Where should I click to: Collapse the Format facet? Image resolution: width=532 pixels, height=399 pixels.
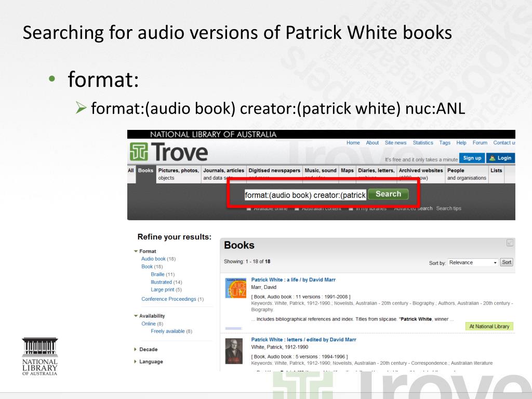click(136, 251)
